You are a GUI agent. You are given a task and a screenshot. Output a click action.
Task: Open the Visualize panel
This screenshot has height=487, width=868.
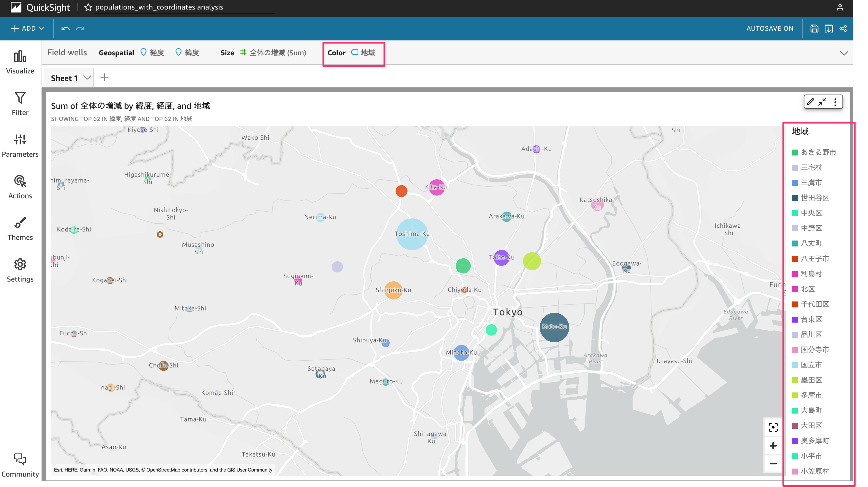(x=20, y=62)
